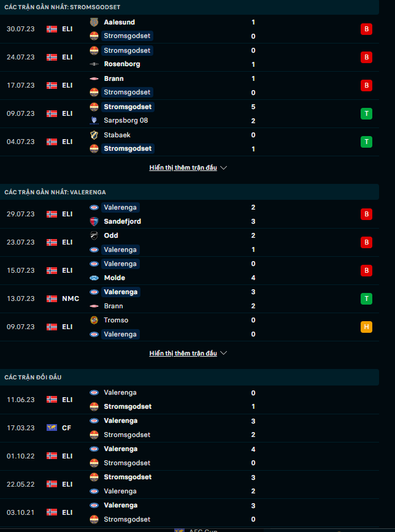
Task: Click red B badge for Aalesund match
Action: pyautogui.click(x=366, y=29)
